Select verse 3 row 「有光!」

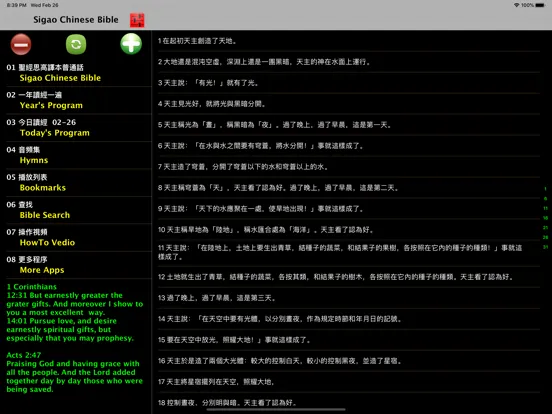tap(349, 83)
